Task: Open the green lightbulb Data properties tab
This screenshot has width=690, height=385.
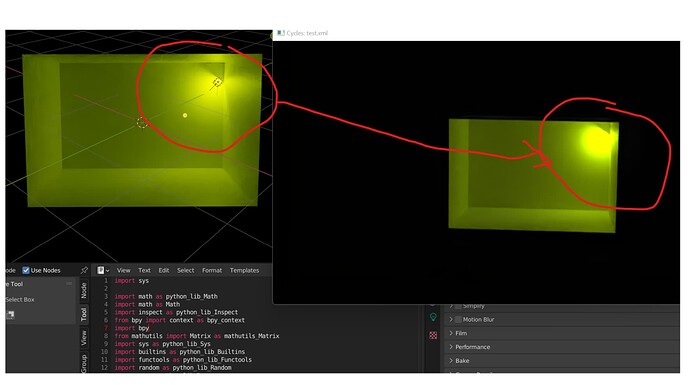Action: tap(433, 317)
